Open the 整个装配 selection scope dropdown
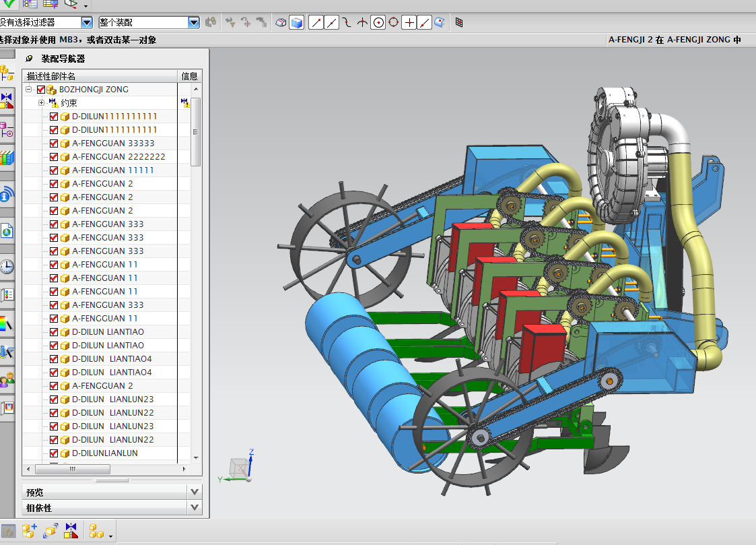The height and width of the screenshot is (545, 756). (194, 23)
